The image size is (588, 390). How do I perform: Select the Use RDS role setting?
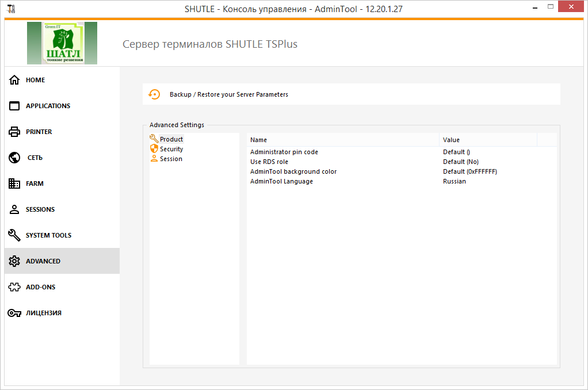269,162
